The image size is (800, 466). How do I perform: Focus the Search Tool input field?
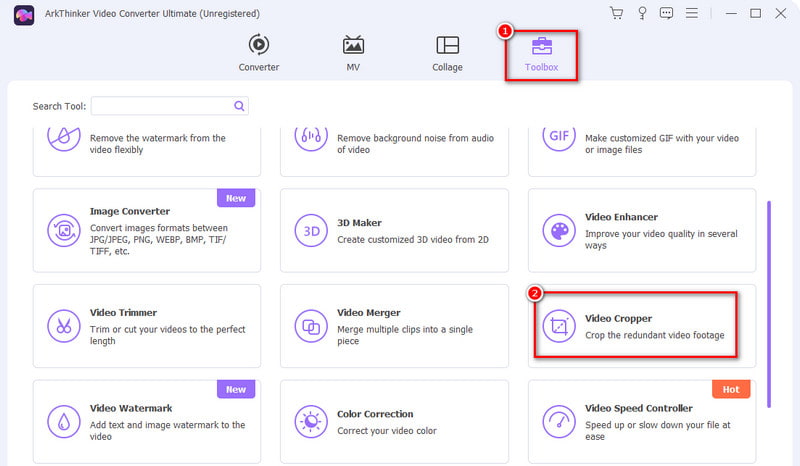[x=169, y=106]
